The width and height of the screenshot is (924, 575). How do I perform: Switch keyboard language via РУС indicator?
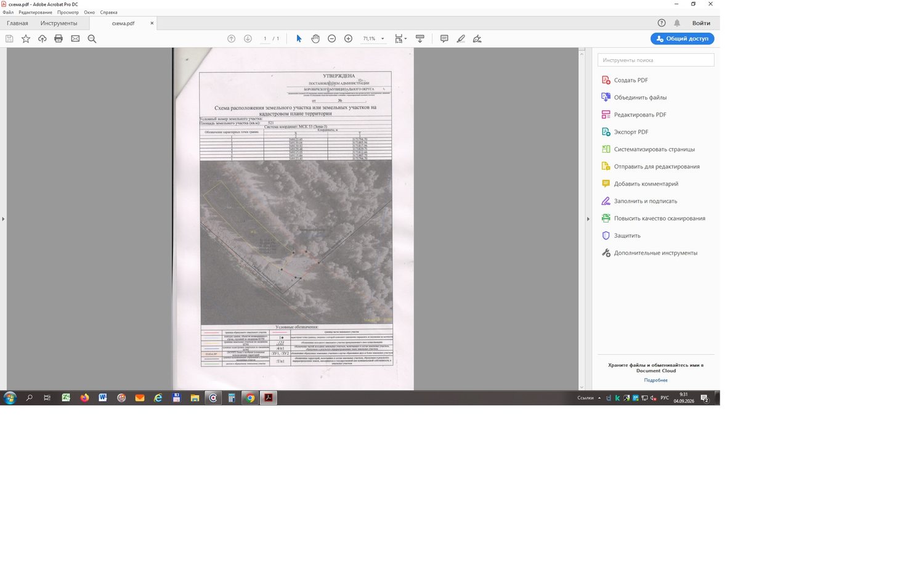click(x=665, y=398)
